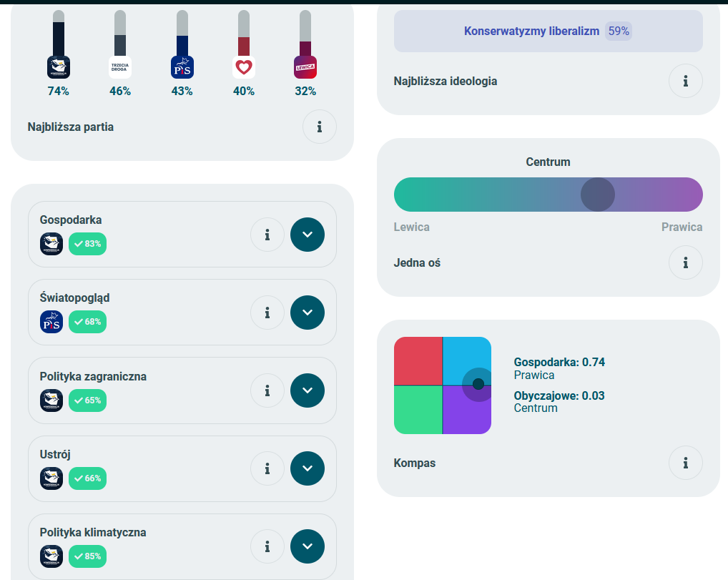This screenshot has width=728, height=580.
Task: Click the left-right axis position marker
Action: click(x=598, y=195)
